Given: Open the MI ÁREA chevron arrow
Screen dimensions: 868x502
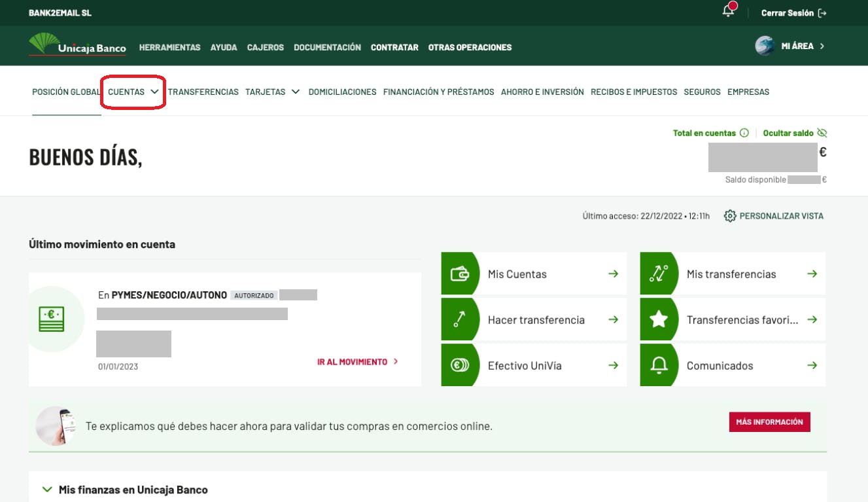Looking at the screenshot, I should 822,46.
